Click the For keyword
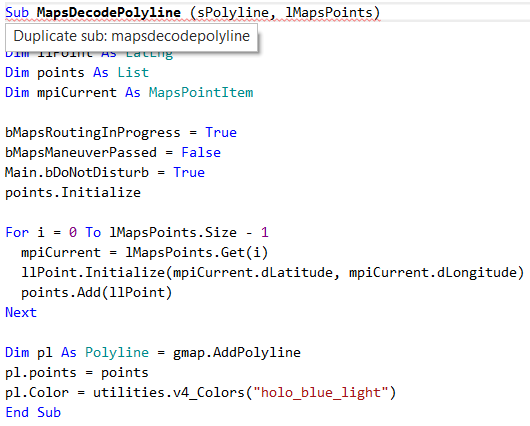Viewport: 530px width, 426px height. pyautogui.click(x=17, y=233)
